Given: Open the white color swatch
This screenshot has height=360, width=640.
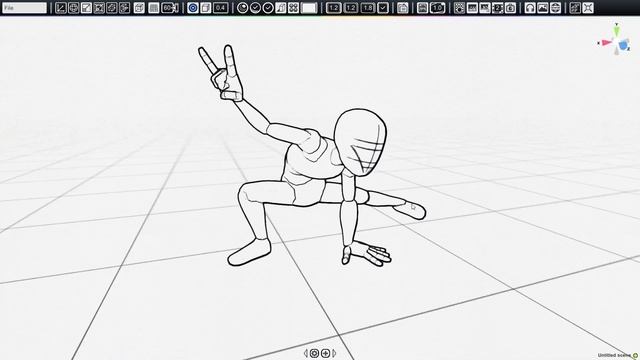Looking at the screenshot, I should coord(309,8).
